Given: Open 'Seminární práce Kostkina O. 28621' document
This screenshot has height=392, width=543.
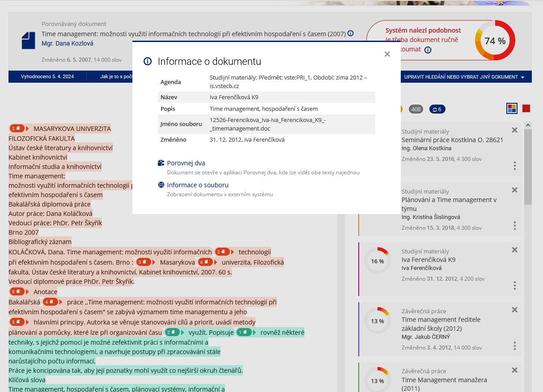Looking at the screenshot, I should [453, 140].
